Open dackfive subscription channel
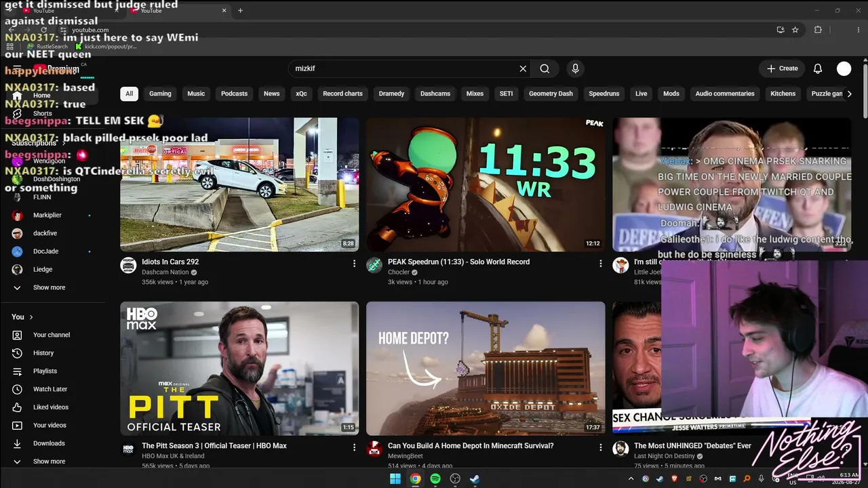This screenshot has width=868, height=488. [x=53, y=233]
